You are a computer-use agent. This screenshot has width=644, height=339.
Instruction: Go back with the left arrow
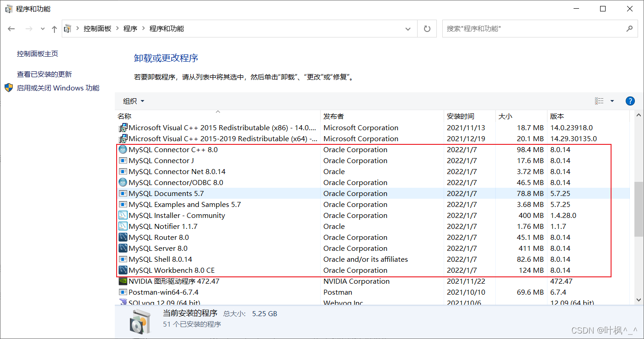[x=11, y=29]
